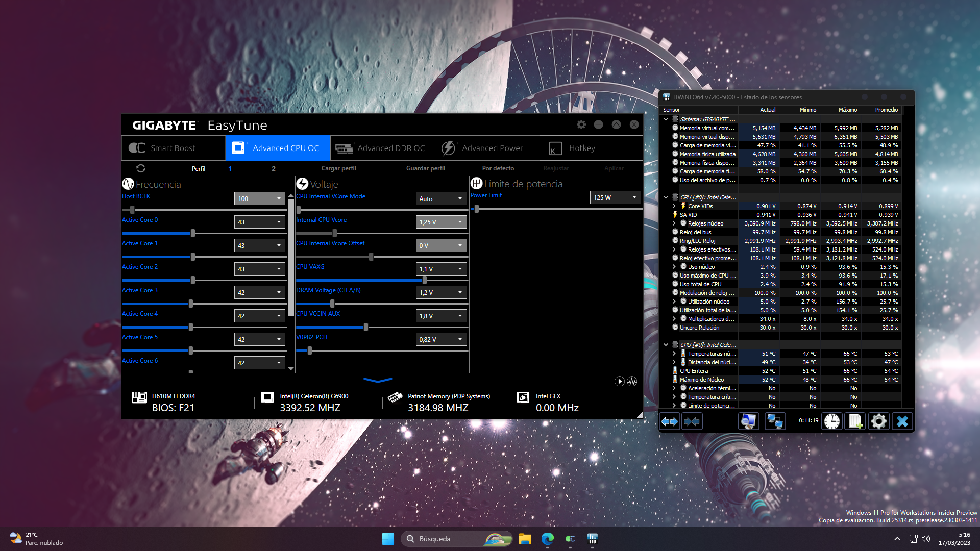Change DRAM Voltage CH A/B value
The height and width of the screenshot is (551, 980).
[439, 292]
